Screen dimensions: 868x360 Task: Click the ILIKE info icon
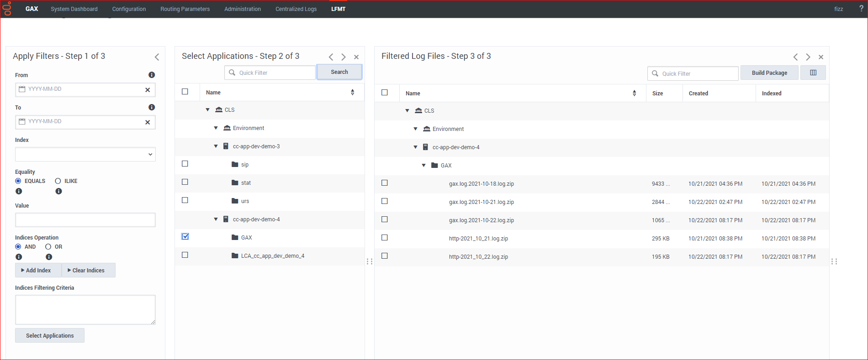58,191
